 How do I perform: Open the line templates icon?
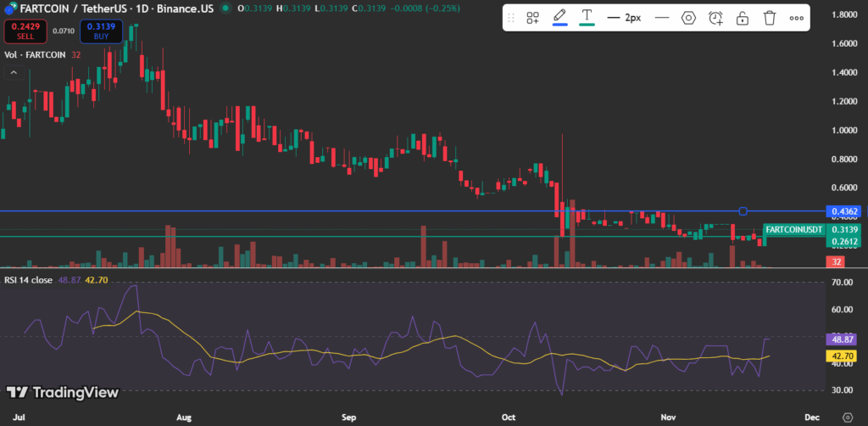[x=533, y=18]
